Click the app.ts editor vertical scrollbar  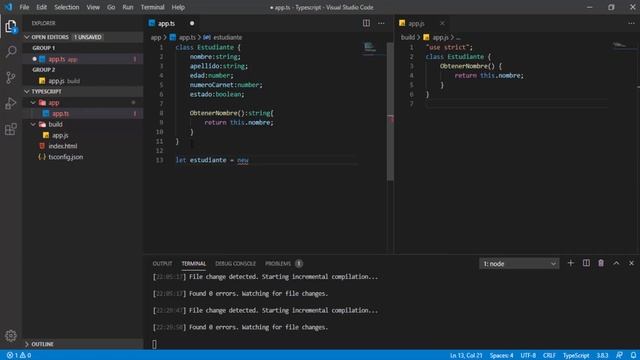point(390,111)
